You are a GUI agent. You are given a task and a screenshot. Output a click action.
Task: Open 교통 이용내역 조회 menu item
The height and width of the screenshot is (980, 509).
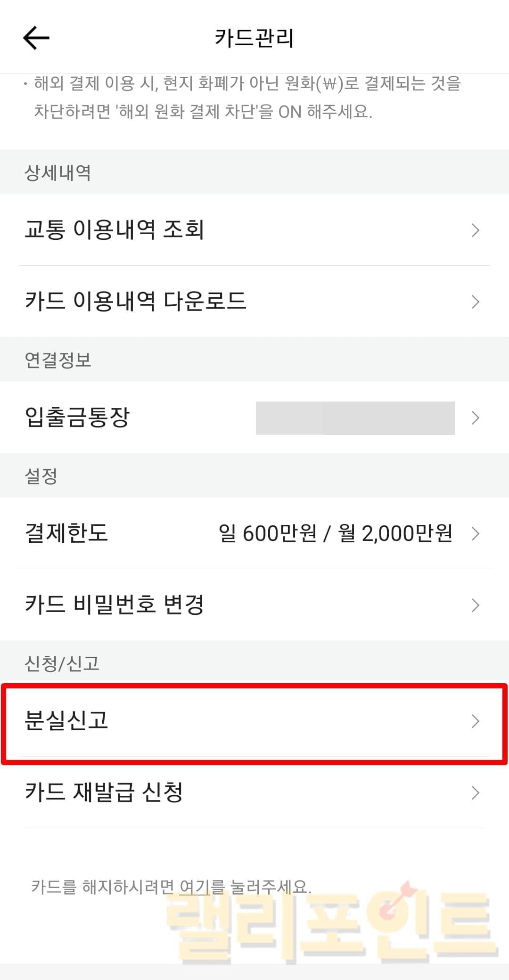point(114,230)
